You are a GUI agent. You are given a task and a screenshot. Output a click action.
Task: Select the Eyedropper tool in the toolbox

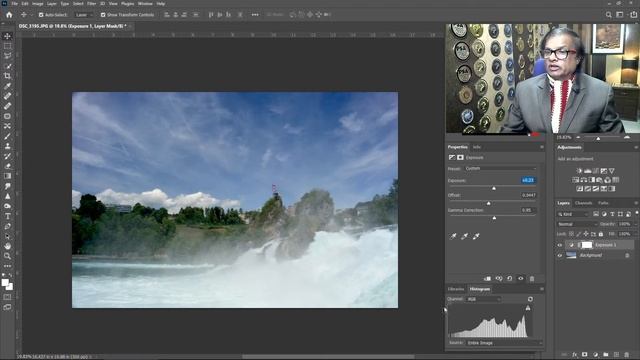pos(7,86)
